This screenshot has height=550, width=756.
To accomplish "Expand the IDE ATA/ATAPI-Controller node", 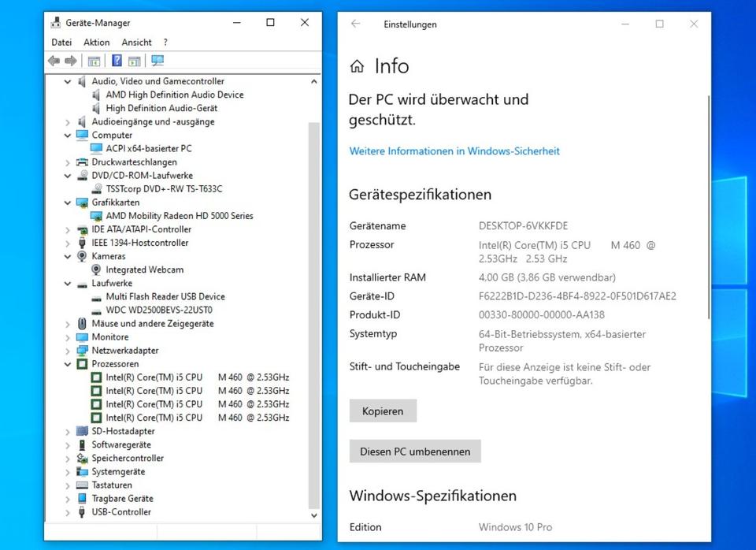I will pyautogui.click(x=68, y=229).
